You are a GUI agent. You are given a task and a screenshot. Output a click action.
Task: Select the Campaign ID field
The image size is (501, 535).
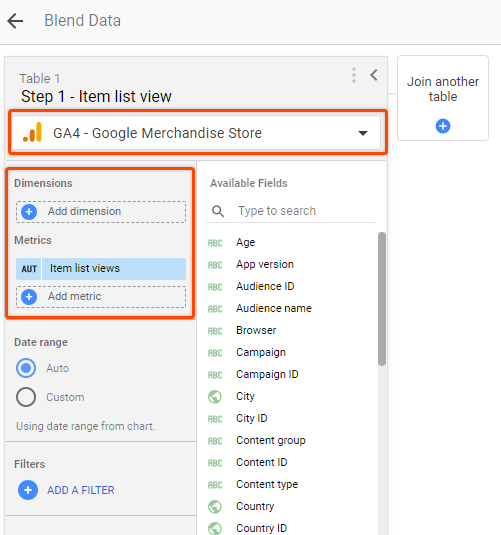point(267,374)
